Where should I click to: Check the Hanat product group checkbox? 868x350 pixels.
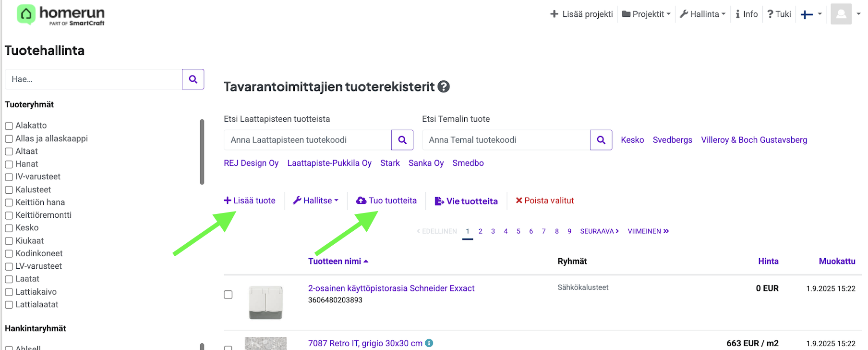tap(9, 164)
